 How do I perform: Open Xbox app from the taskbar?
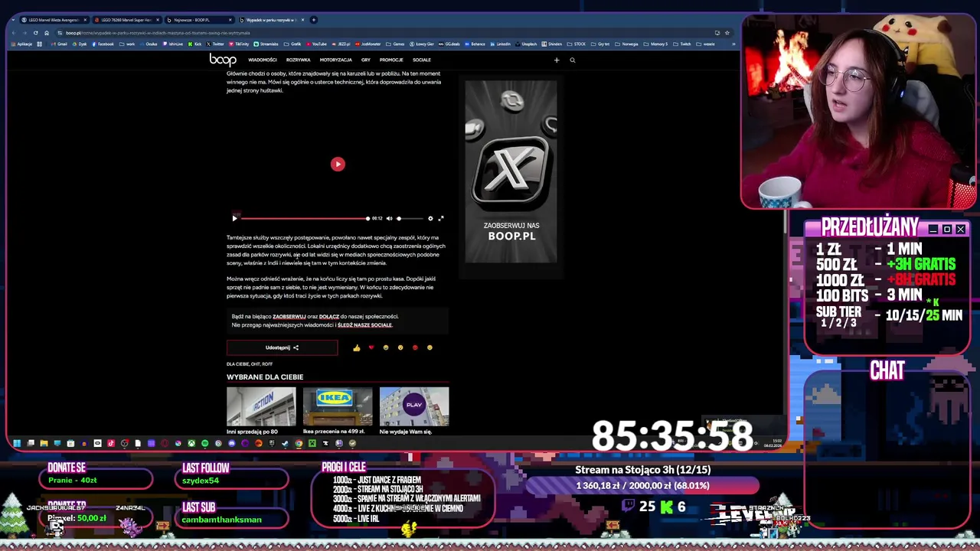[x=191, y=443]
